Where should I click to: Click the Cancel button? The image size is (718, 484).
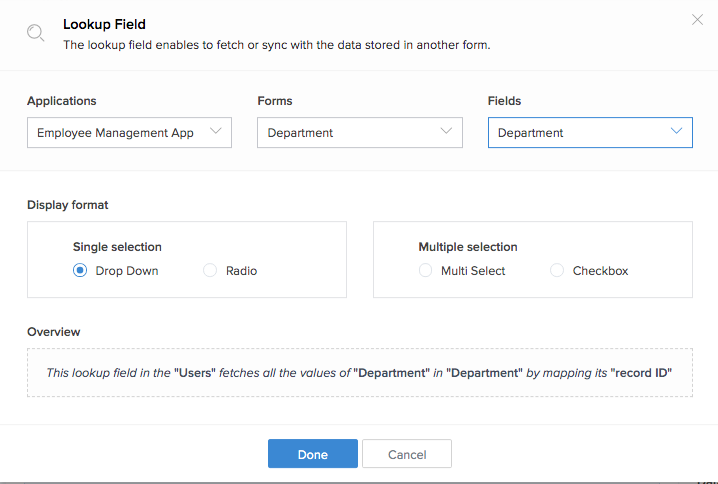[x=407, y=454]
